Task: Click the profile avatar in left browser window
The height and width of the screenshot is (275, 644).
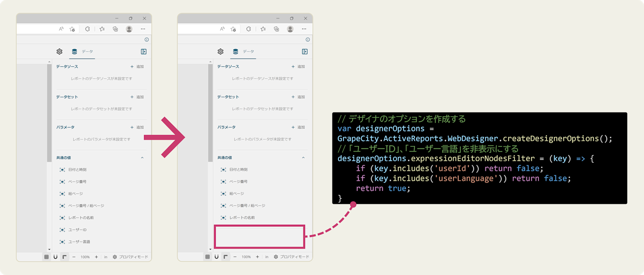Action: pos(129,29)
